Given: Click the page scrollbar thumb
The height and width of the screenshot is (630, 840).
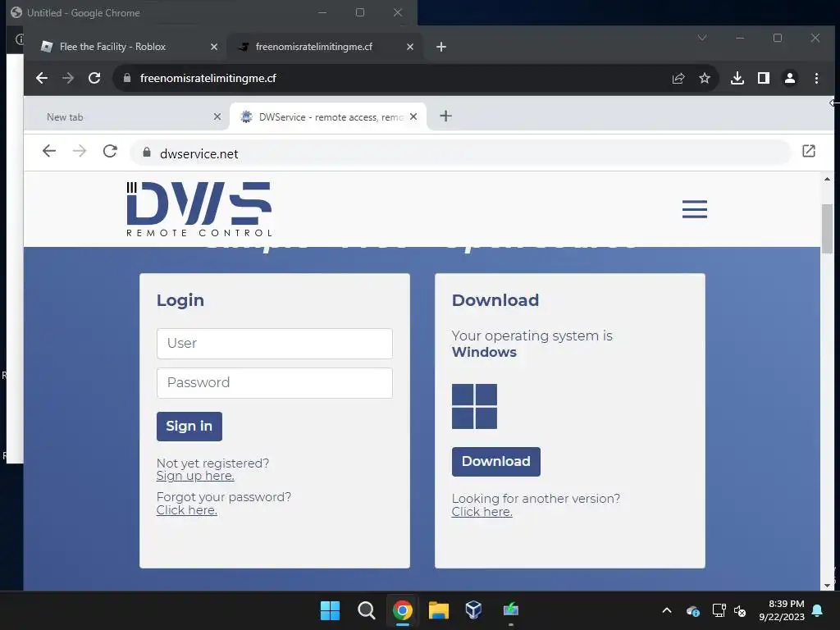Looking at the screenshot, I should coord(827,231).
